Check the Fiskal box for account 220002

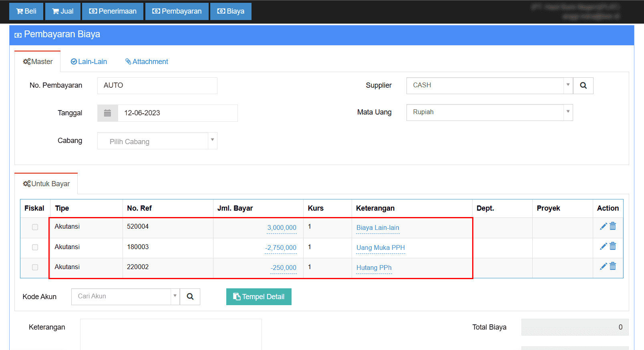(35, 267)
